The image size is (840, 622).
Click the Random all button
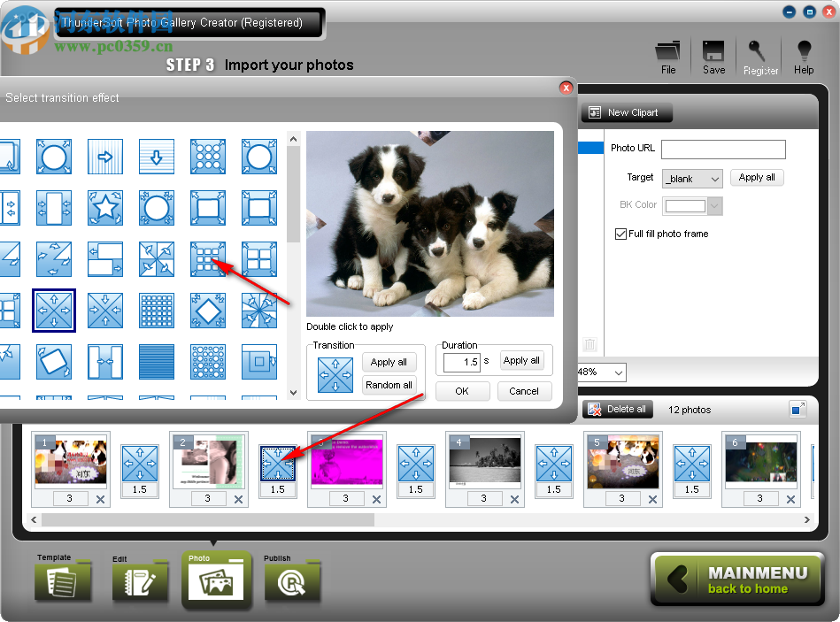[389, 385]
